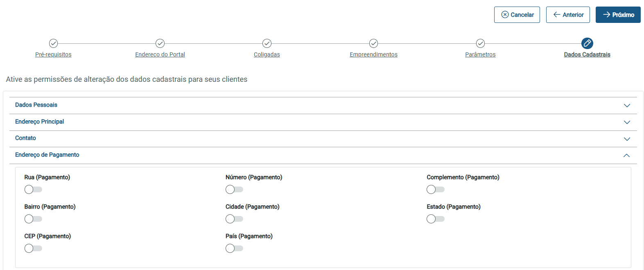This screenshot has height=270, width=644.
Task: Toggle Complemento (Pagamento) permission
Action: pos(435,189)
